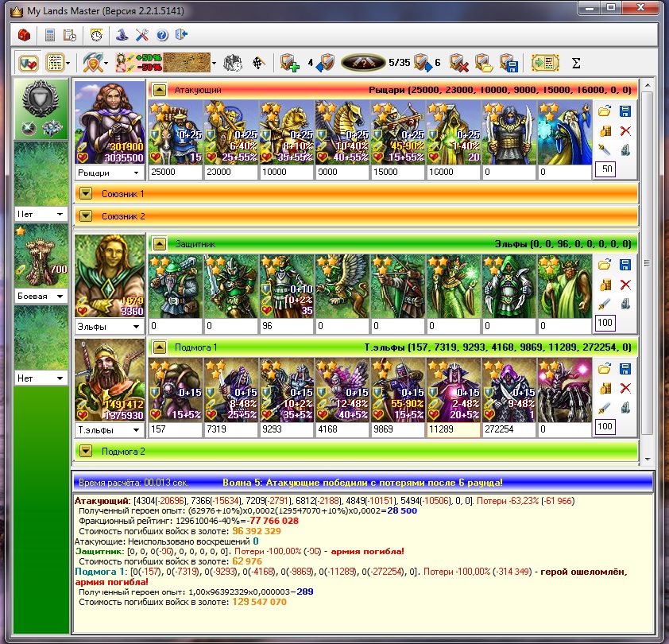
Task: Click the exit door icon
Action: (x=181, y=35)
